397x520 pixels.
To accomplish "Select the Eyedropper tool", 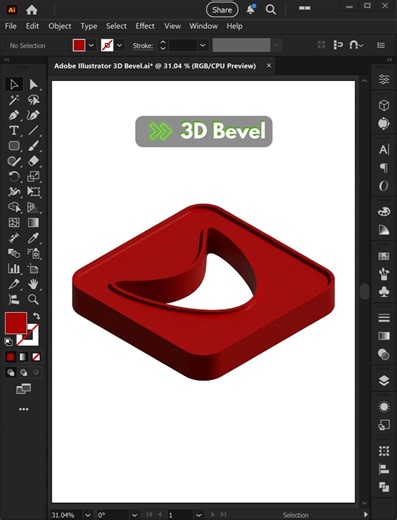I will coord(33,238).
